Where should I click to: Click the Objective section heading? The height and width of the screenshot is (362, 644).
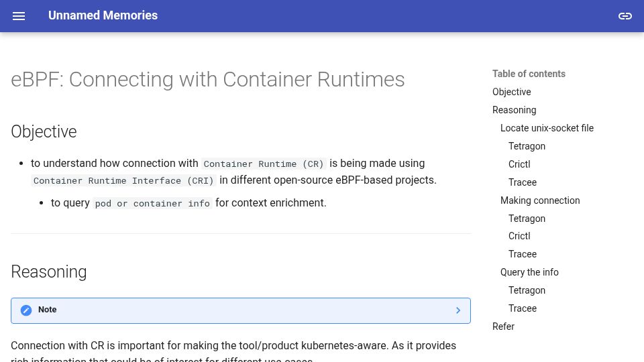click(44, 132)
